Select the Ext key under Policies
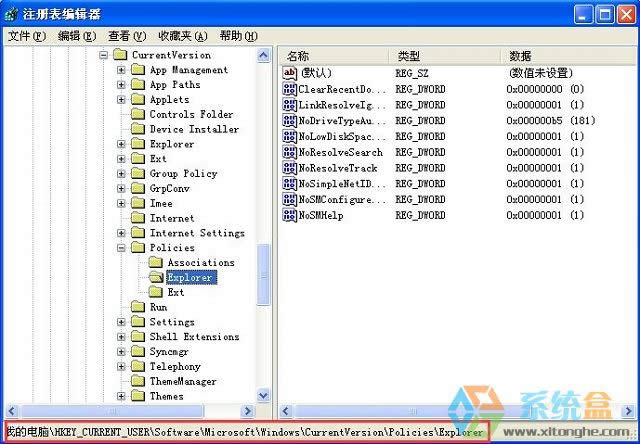The height and width of the screenshot is (444, 640). point(176,292)
